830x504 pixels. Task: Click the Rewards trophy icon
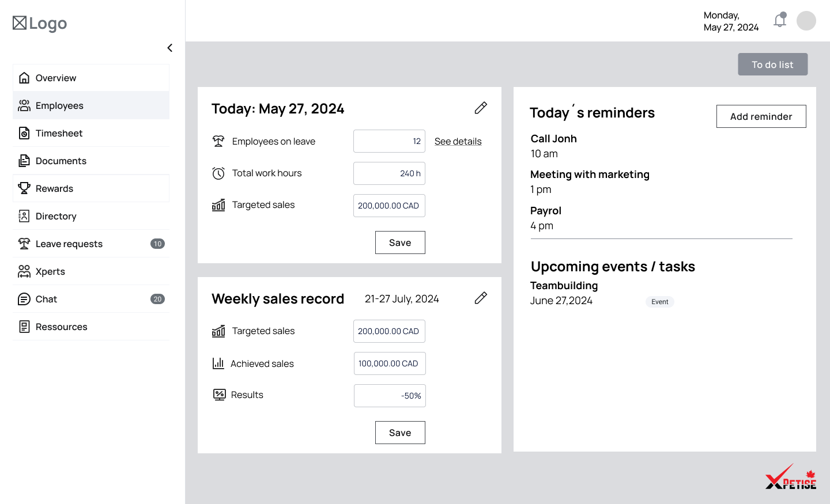coord(24,188)
